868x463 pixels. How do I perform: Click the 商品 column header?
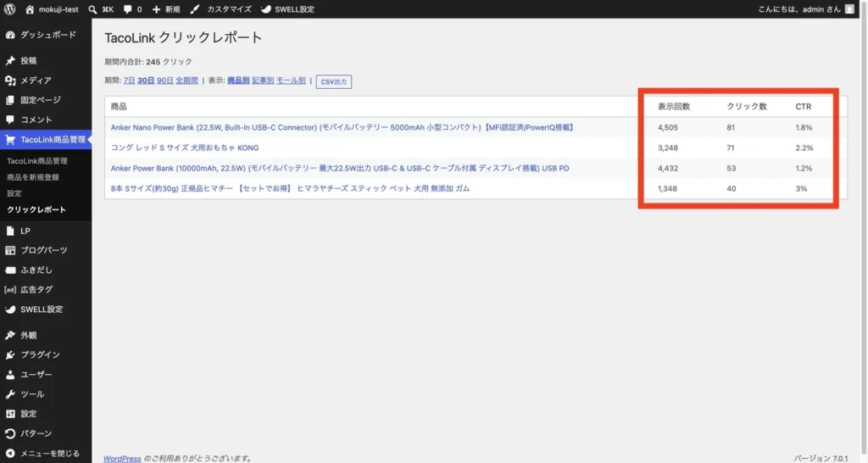point(119,106)
